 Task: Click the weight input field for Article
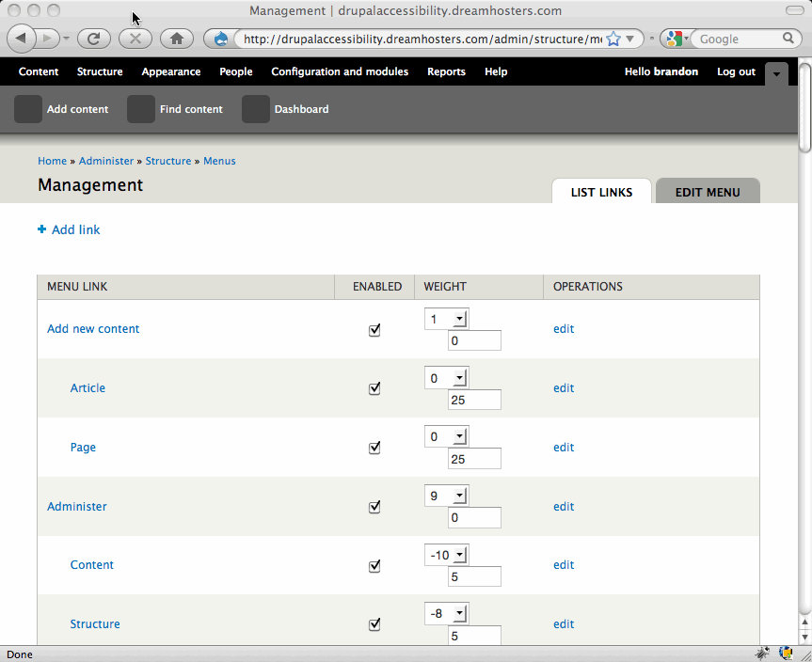[x=474, y=399]
